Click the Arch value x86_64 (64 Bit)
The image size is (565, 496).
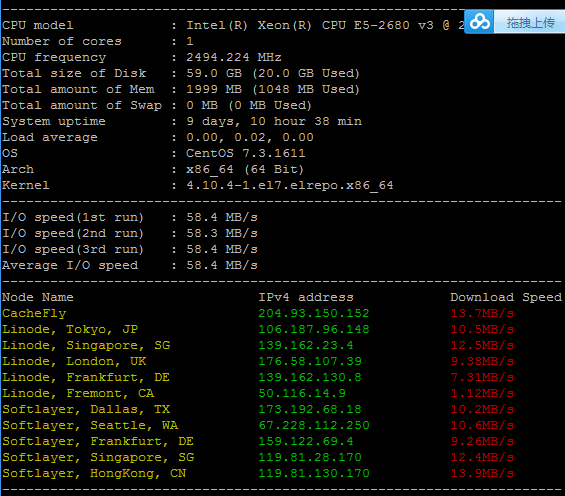(245, 169)
